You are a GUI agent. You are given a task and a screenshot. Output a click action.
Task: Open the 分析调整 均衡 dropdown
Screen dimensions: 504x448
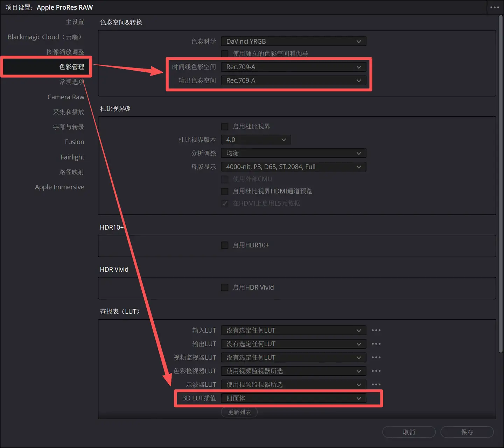click(294, 153)
